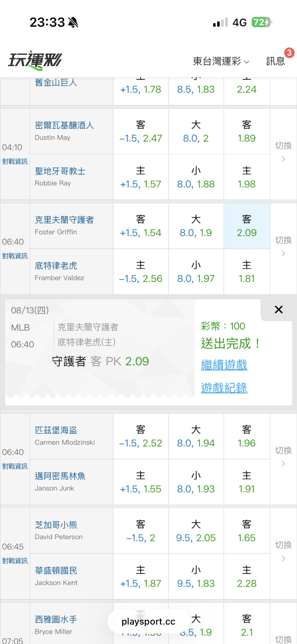
Task: Tap the playsport.cc address pill
Action: tap(148, 621)
